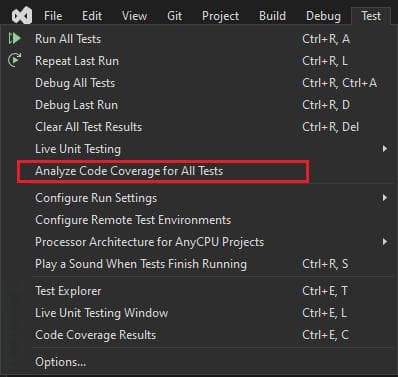
Task: Click the Ctrl+R, S shortcut text
Action: (325, 264)
